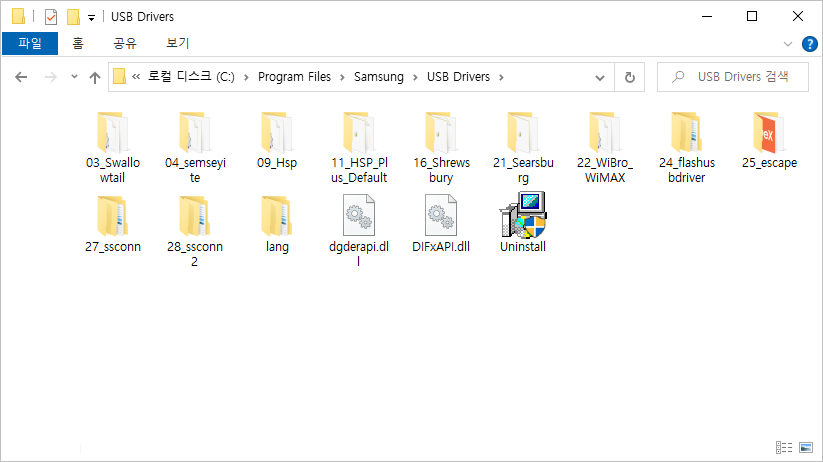Click the 27_ssconn folder name label
This screenshot has width=823, height=462.
tap(112, 247)
